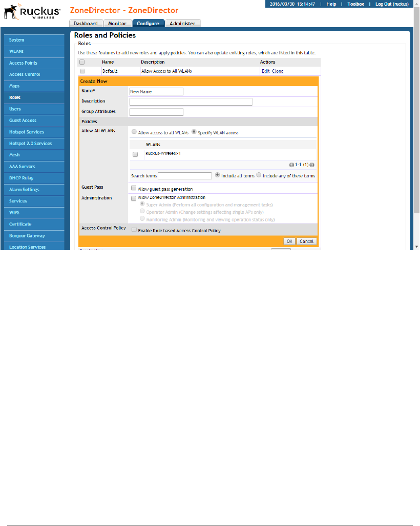Image resolution: width=420 pixels, height=526 pixels.
Task: Open Users in sidebar
Action: [x=34, y=109]
